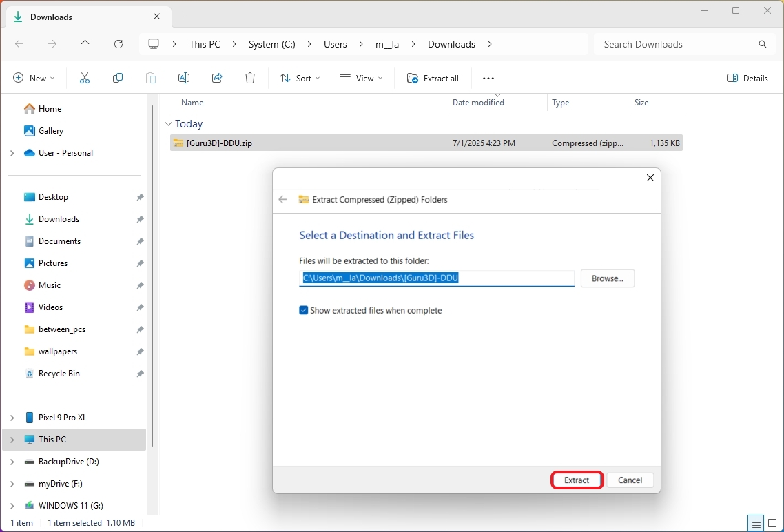Click the search magnifier icon
The width and height of the screenshot is (784, 532).
click(x=763, y=44)
